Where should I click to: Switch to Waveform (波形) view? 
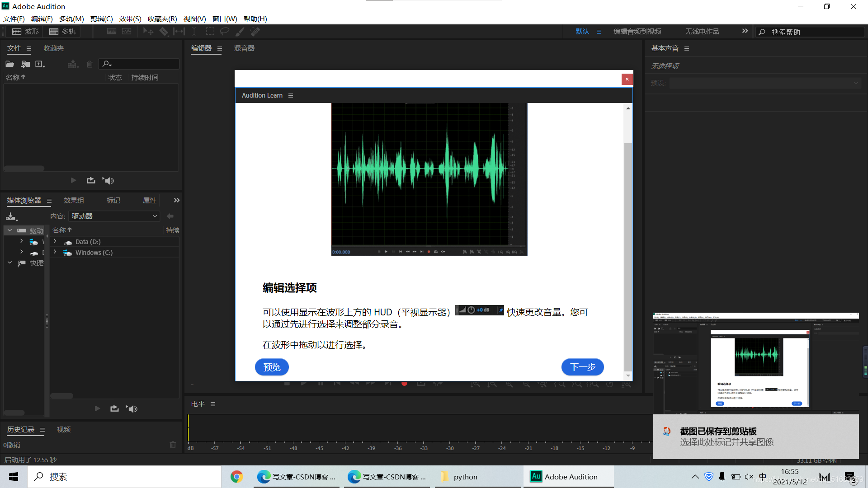point(25,32)
